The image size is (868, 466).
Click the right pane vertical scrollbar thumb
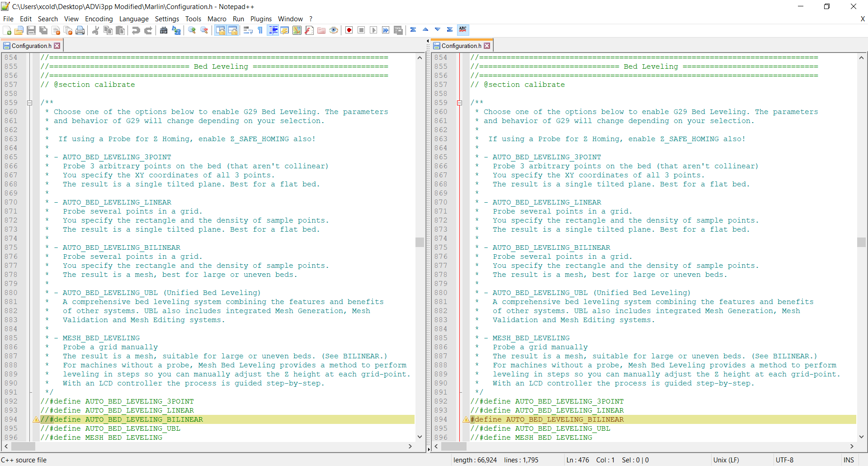(861, 242)
